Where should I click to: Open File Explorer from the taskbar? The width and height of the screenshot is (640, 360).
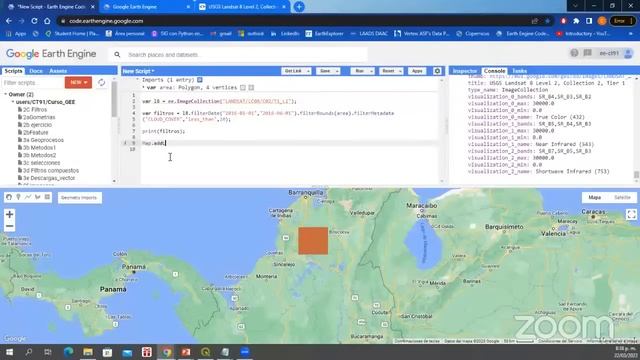coord(88,352)
